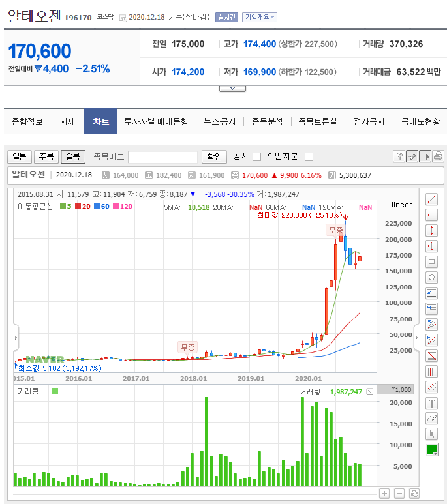
Task: Click the 무증 marker near 2018.01
Action: tap(188, 347)
